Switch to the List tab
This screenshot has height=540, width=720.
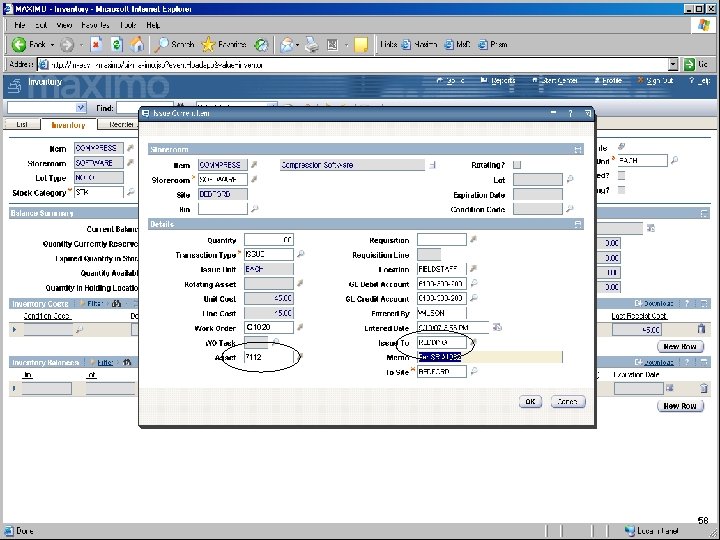(22, 124)
